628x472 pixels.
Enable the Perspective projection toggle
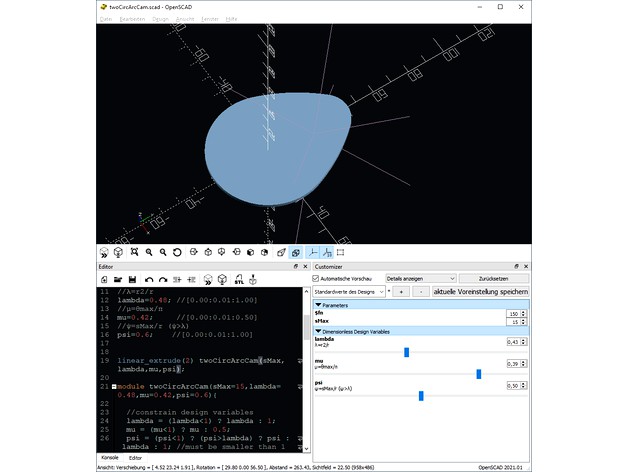point(281,252)
